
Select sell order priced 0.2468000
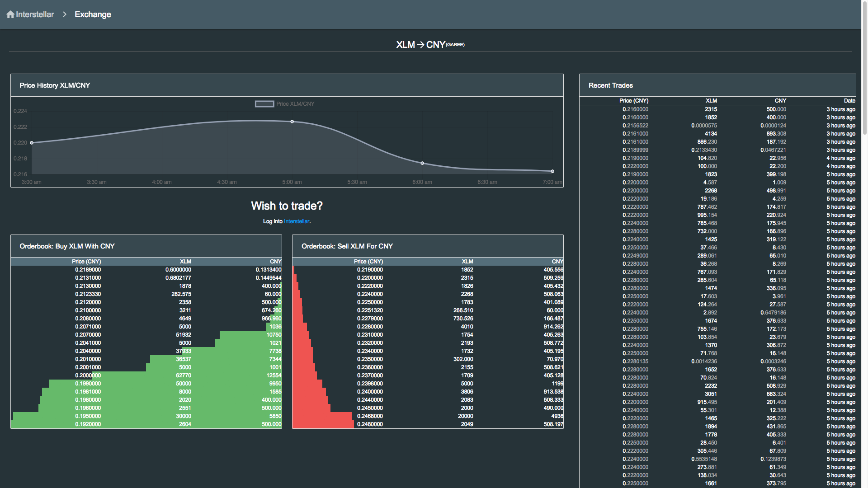(x=428, y=416)
